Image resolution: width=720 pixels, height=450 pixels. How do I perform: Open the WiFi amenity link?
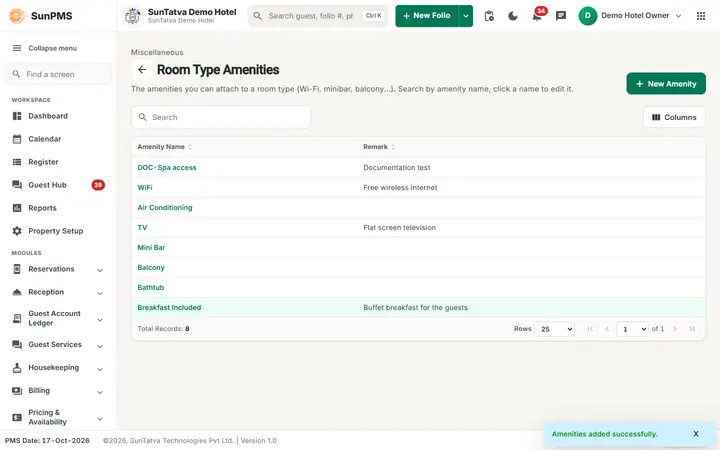click(x=145, y=187)
